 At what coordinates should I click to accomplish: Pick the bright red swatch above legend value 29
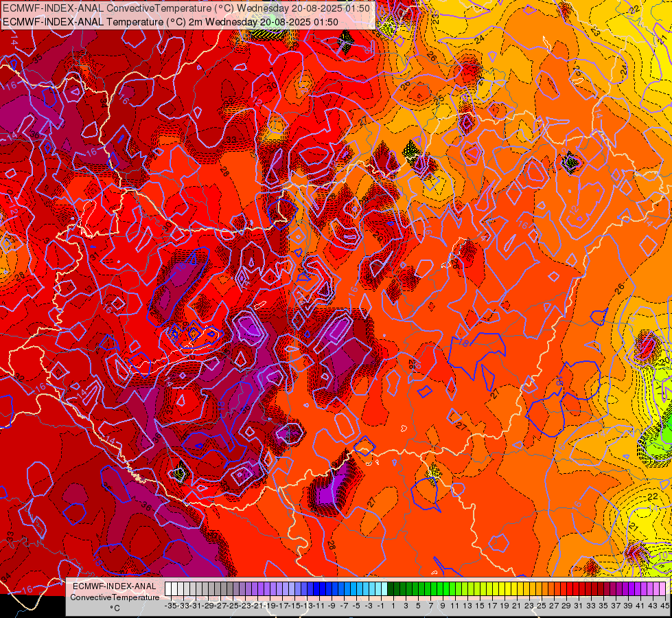[570, 589]
